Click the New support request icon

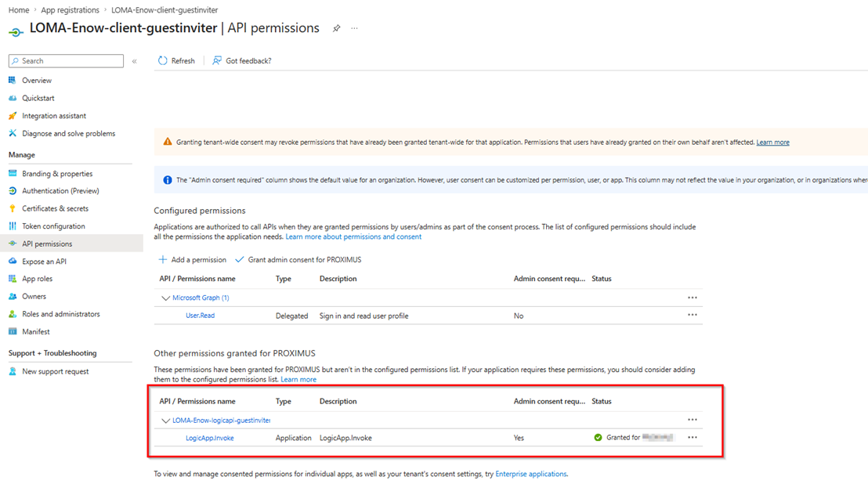pyautogui.click(x=13, y=371)
